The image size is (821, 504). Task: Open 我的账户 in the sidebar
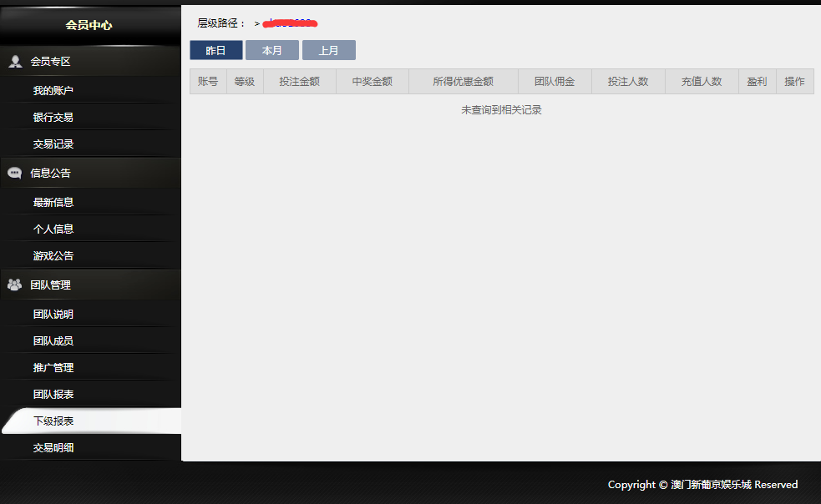point(53,90)
